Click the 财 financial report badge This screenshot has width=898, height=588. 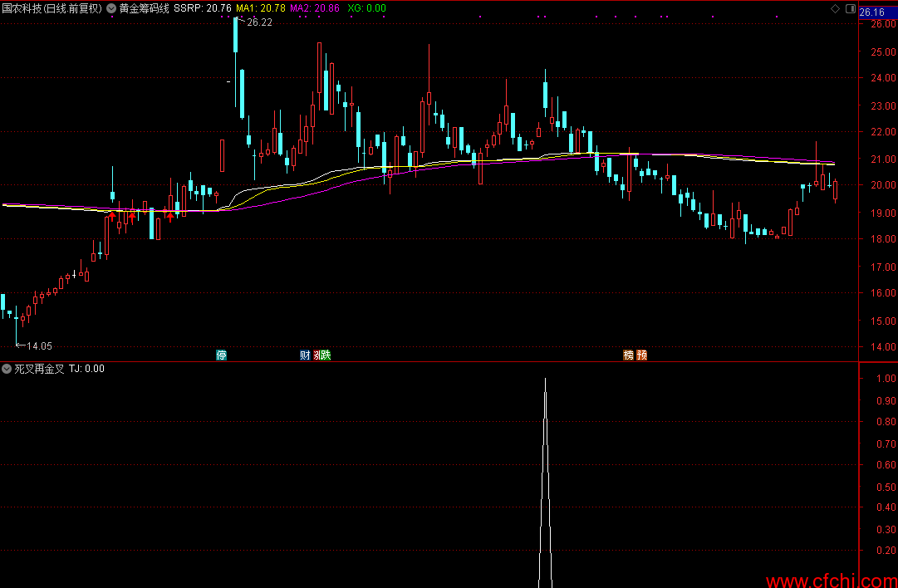click(x=305, y=355)
